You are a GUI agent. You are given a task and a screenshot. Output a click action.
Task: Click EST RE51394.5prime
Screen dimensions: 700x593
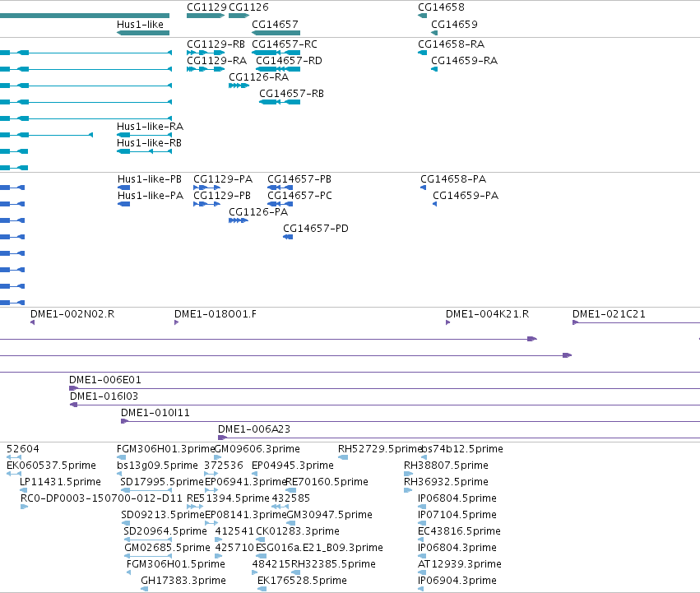tap(228, 498)
